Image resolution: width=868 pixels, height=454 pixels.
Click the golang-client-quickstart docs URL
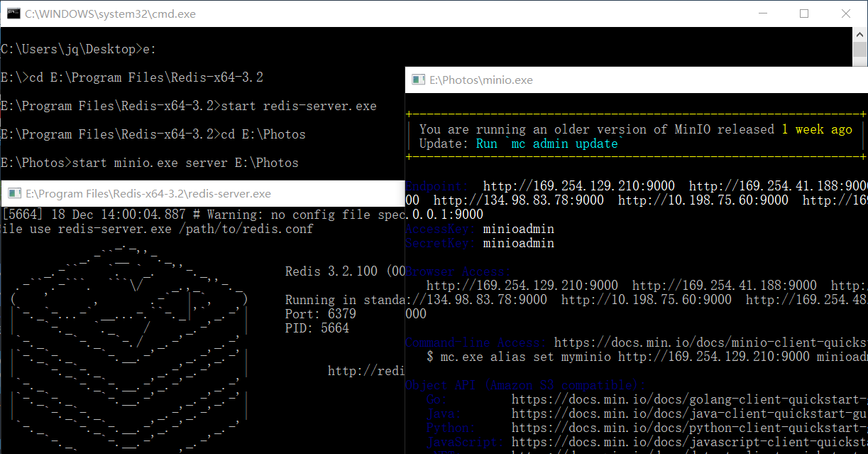pos(689,399)
